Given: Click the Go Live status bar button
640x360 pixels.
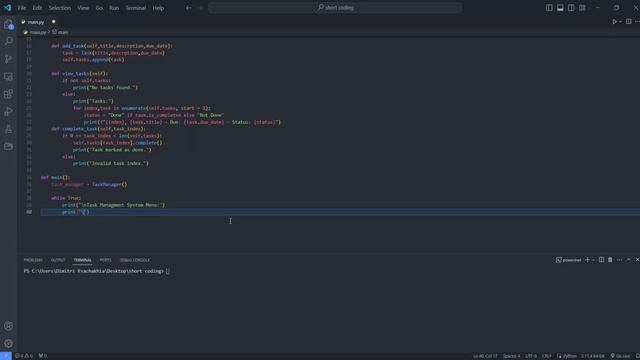Looking at the screenshot, I should [620, 356].
